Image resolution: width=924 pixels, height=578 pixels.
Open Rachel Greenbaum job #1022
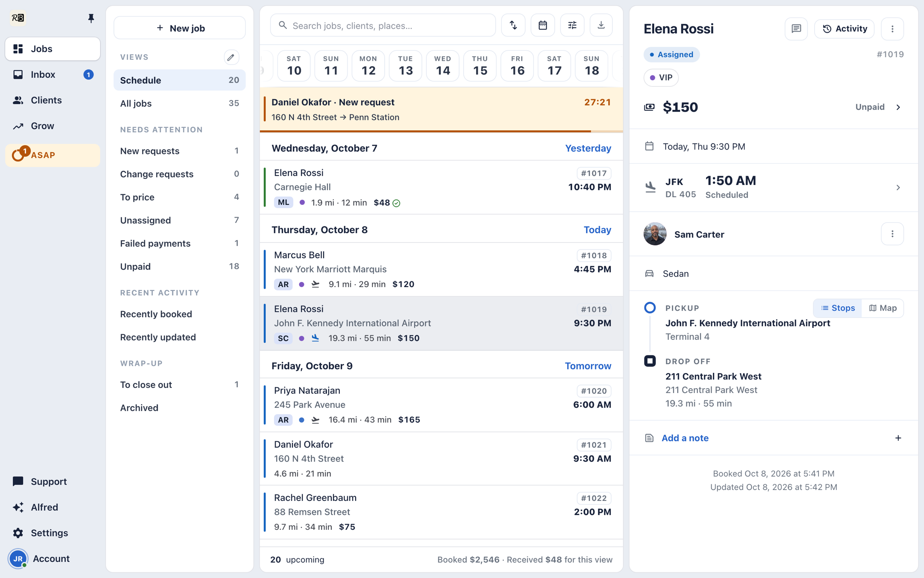click(441, 512)
